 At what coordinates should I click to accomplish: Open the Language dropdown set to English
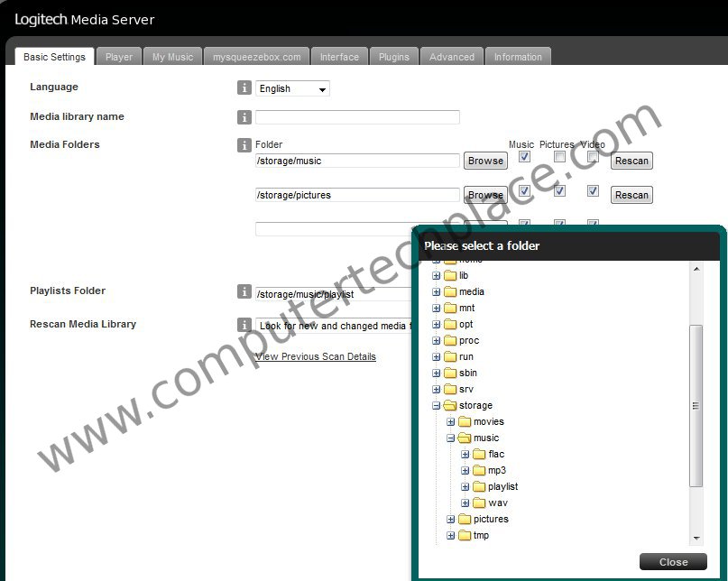click(x=292, y=88)
